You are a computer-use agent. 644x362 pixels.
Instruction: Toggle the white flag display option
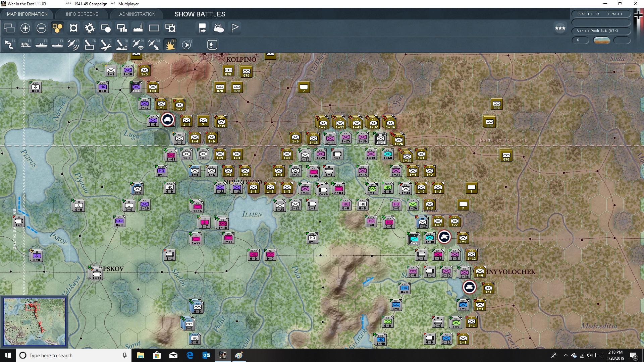click(234, 28)
